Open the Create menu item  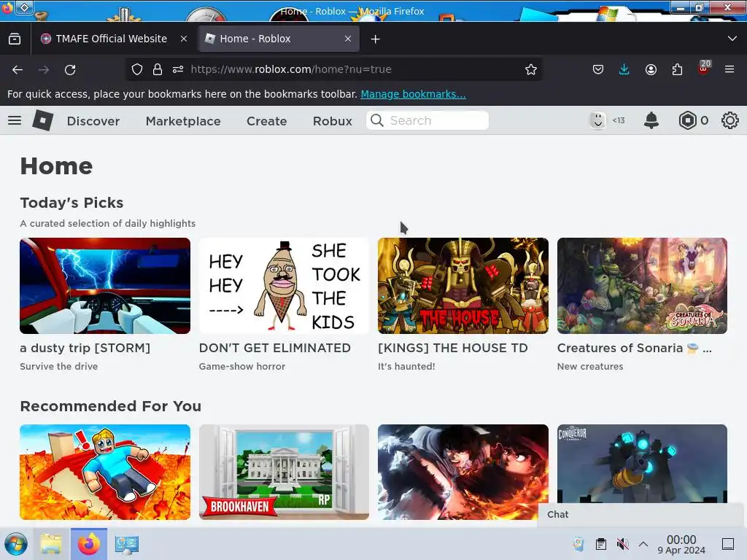(x=267, y=121)
